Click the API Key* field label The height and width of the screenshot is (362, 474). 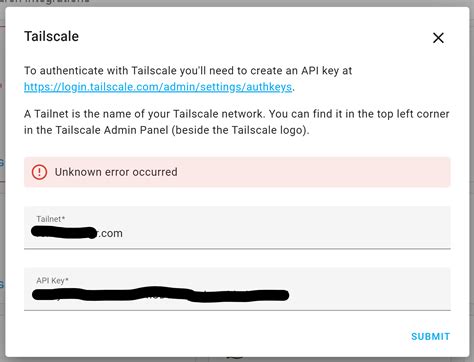pyautogui.click(x=52, y=281)
